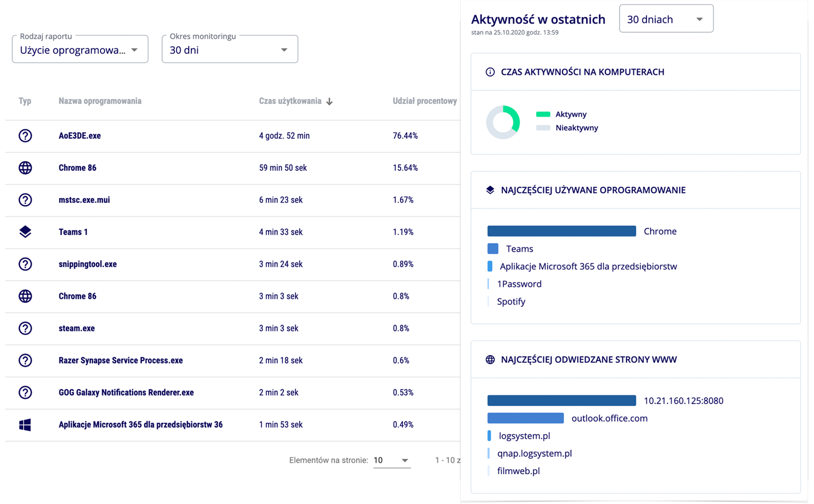Click the icon for Razer Synapse Service Process.exe
The height and width of the screenshot is (504, 814).
25,360
